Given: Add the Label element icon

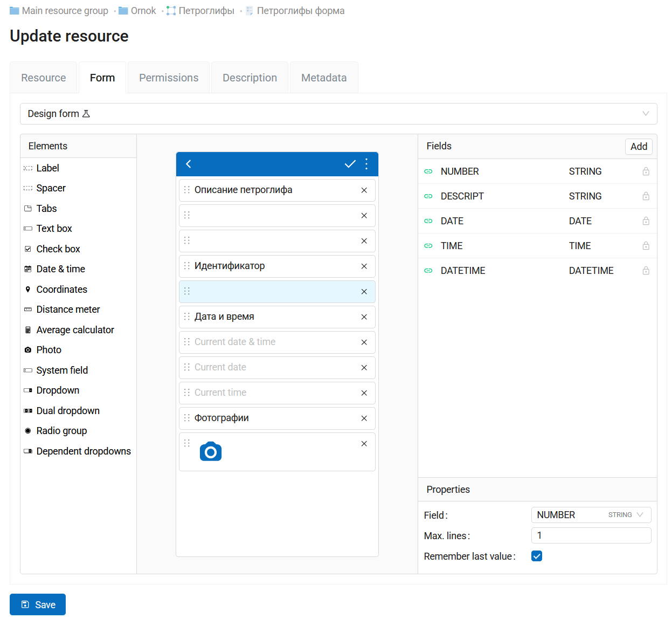Looking at the screenshot, I should pos(28,168).
